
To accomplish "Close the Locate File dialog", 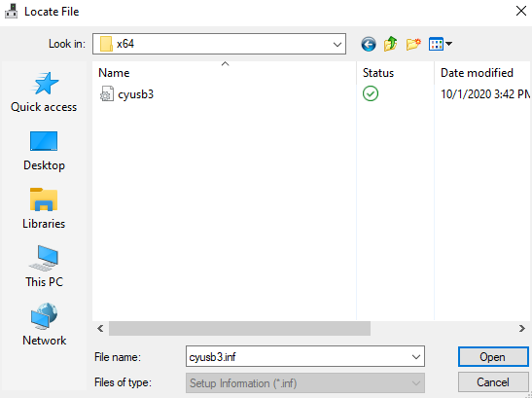I will pyautogui.click(x=521, y=11).
